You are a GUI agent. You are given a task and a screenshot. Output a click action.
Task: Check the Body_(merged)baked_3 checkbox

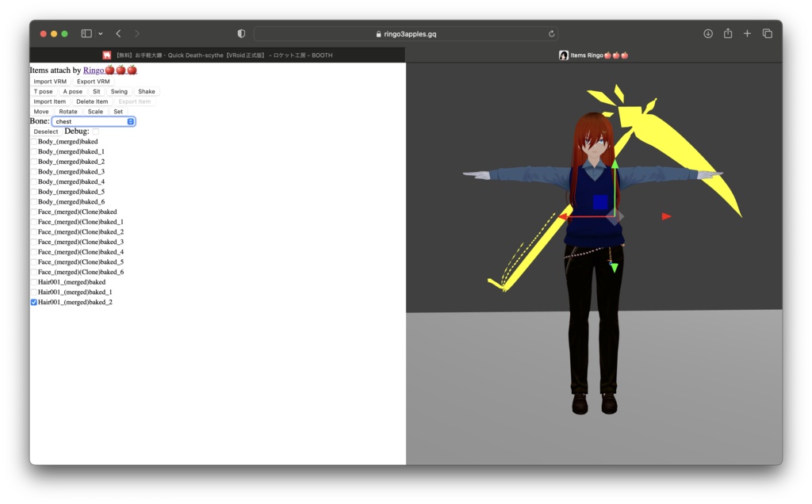pyautogui.click(x=33, y=171)
